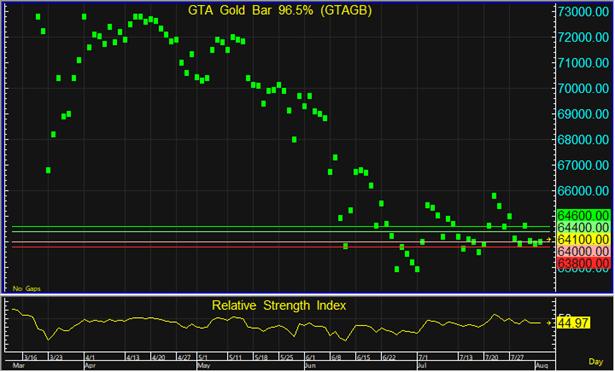Viewport: 615px width, 372px height.
Task: Click the "No Gaps" label in chart corner
Action: 26,288
